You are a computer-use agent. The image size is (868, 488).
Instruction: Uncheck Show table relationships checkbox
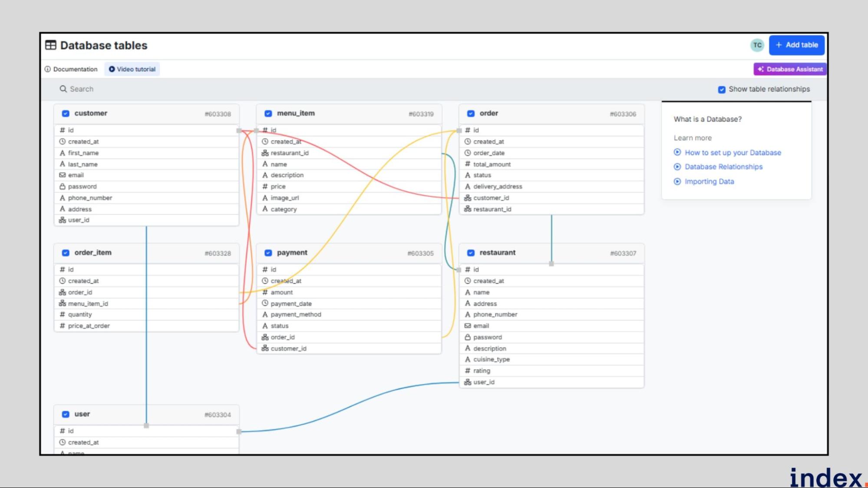click(721, 89)
